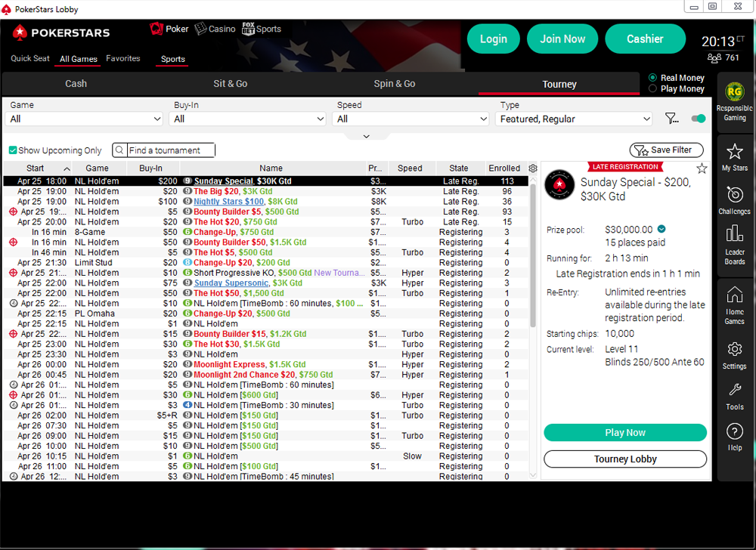Select Short Progressive KO tournament row

click(265, 273)
